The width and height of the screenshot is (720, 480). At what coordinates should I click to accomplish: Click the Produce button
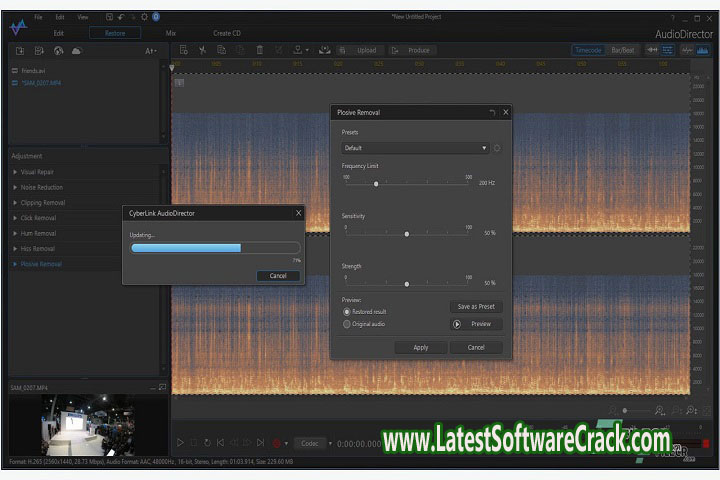click(x=411, y=51)
